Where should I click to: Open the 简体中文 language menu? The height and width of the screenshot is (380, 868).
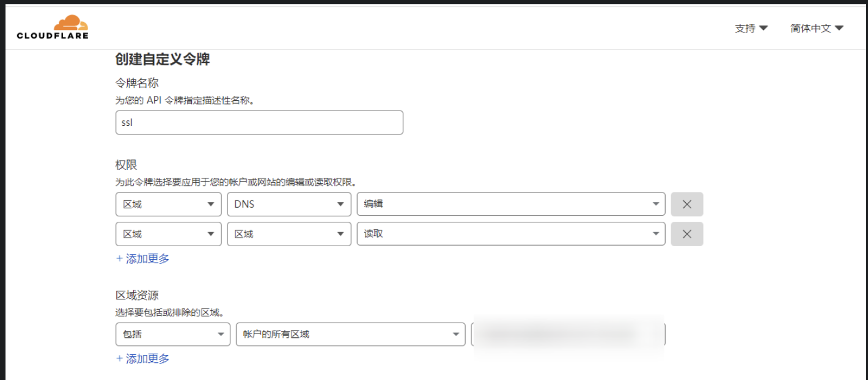pos(817,28)
